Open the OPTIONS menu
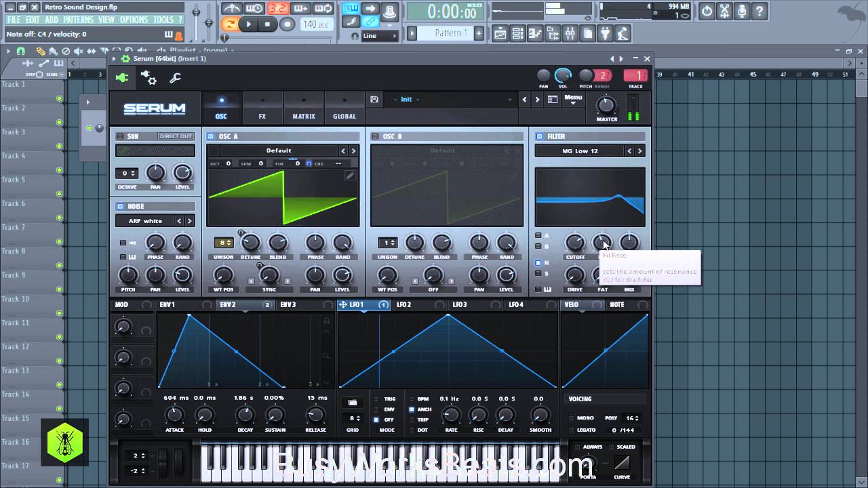 pyautogui.click(x=134, y=20)
